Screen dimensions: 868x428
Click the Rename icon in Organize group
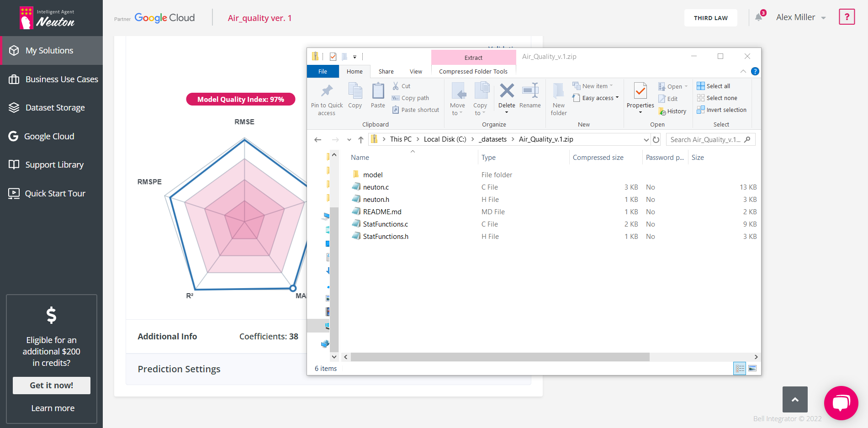530,90
